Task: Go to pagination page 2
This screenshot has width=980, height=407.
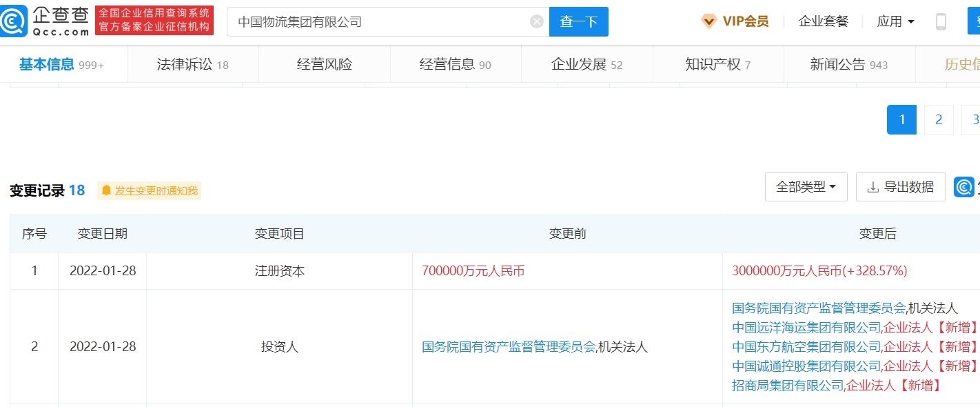Action: 939,119
